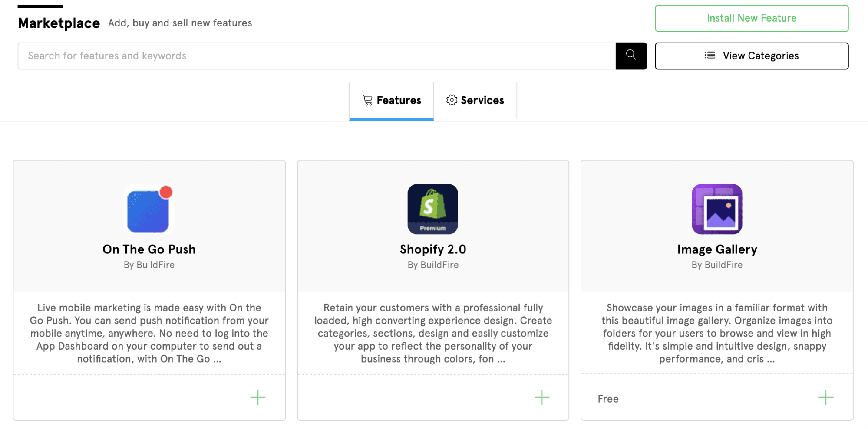Click the search magnifier icon

pyautogui.click(x=630, y=56)
